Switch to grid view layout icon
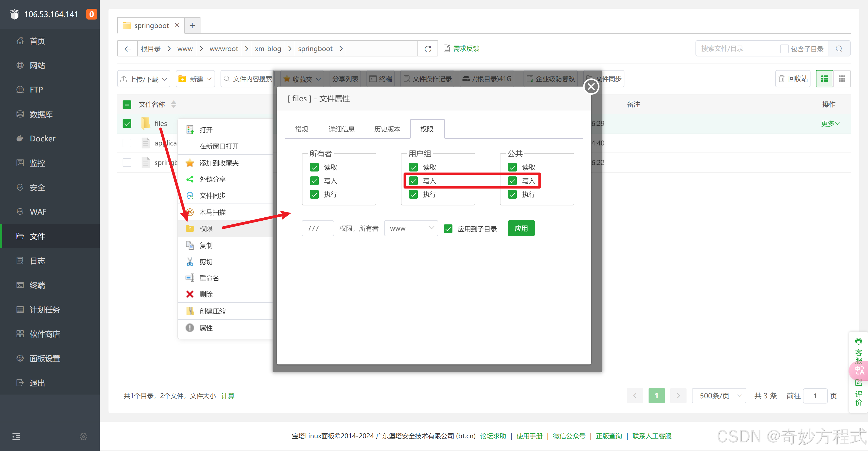 [x=842, y=78]
